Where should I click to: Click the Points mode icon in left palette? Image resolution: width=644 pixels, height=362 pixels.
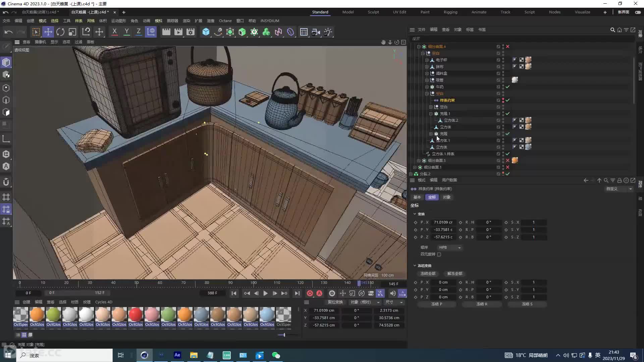(x=6, y=88)
